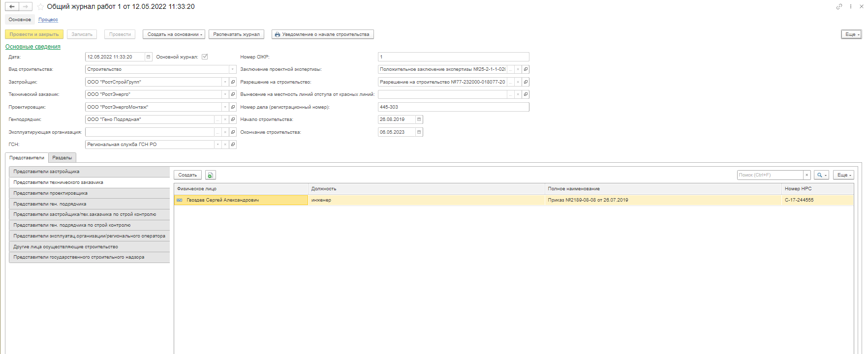Viewport: 868px width, 354px height.
Task: Choose Разрешение на строительство via ellipsis button
Action: point(510,82)
